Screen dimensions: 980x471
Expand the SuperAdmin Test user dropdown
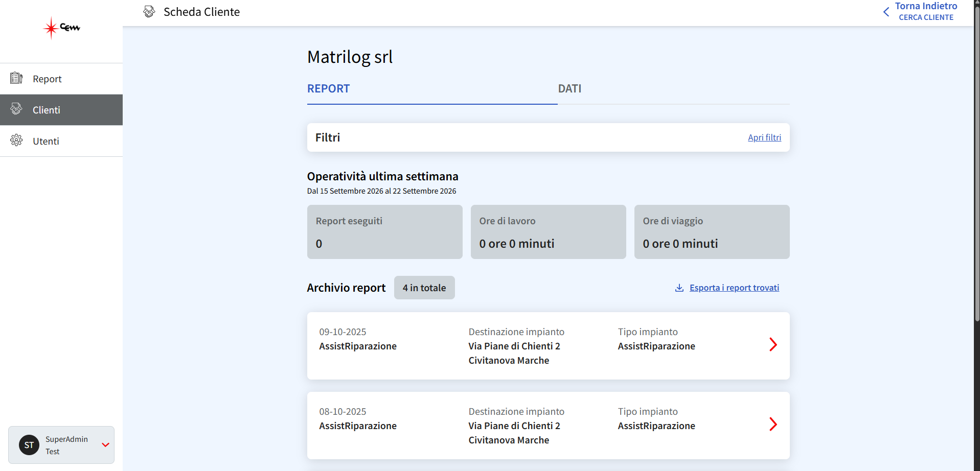(x=106, y=445)
